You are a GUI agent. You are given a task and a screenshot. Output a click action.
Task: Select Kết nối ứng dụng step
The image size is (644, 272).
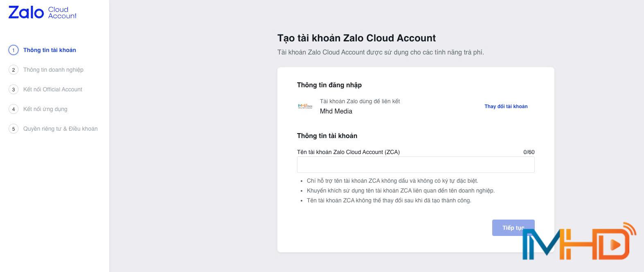point(46,109)
